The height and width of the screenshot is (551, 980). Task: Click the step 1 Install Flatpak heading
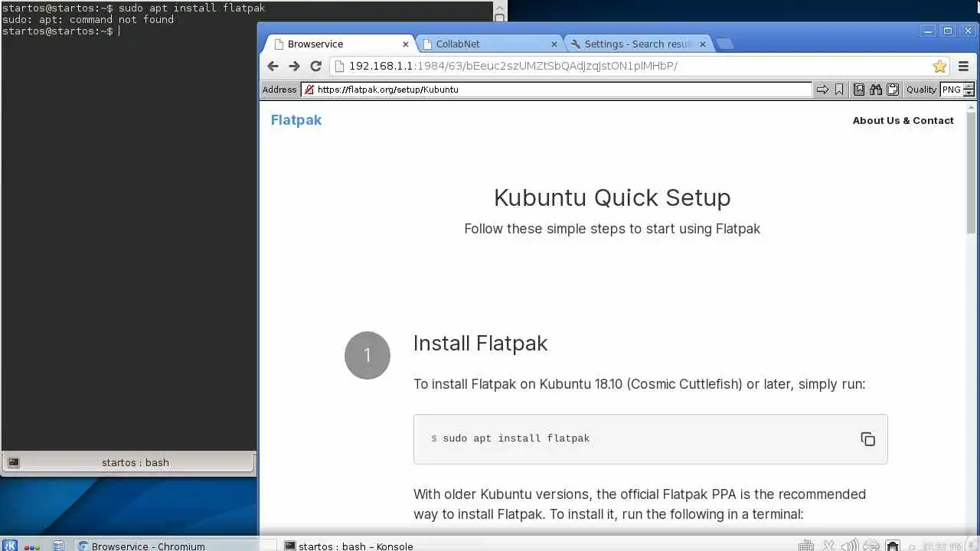click(x=480, y=344)
